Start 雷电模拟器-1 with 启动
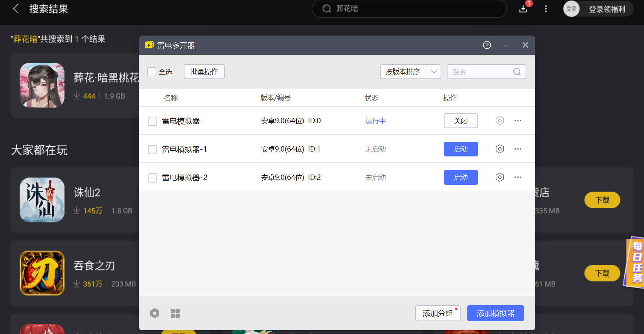Screen dimensions: 644x334 461,149
